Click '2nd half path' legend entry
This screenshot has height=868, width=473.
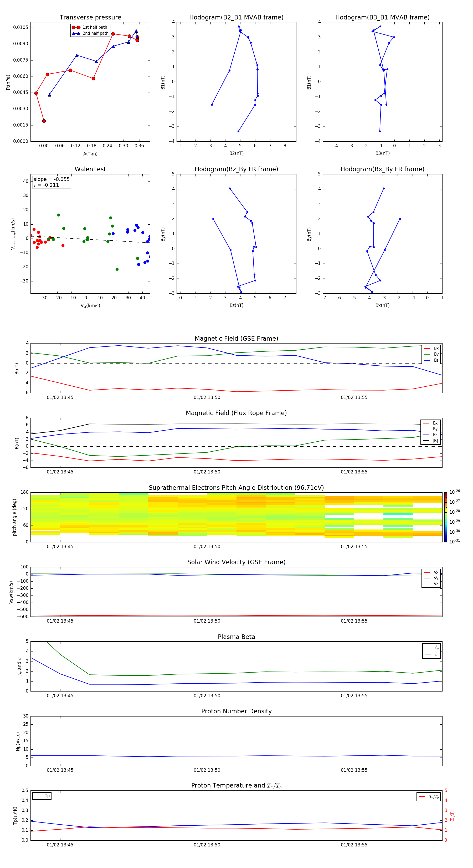[90, 33]
